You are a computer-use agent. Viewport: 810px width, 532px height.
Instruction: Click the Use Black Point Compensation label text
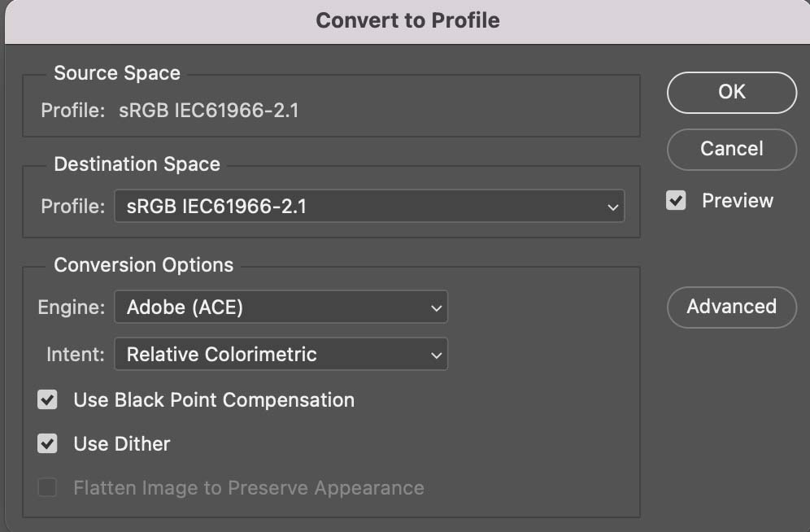(x=214, y=400)
